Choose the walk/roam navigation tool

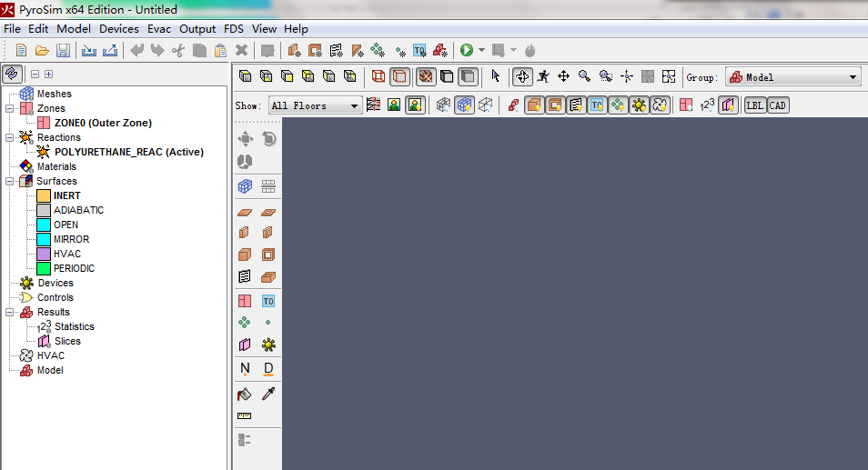(543, 77)
